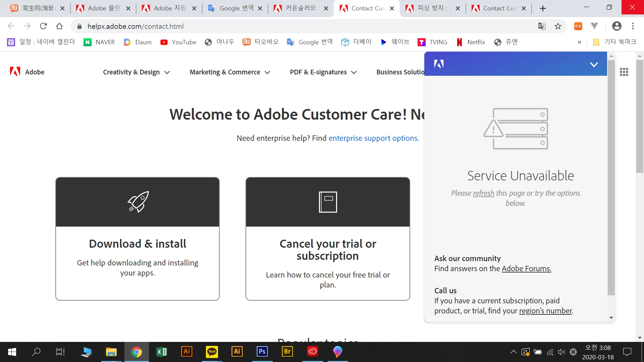Collapse the Adobe chat panel with chevron
This screenshot has height=362, width=644.
(x=594, y=64)
